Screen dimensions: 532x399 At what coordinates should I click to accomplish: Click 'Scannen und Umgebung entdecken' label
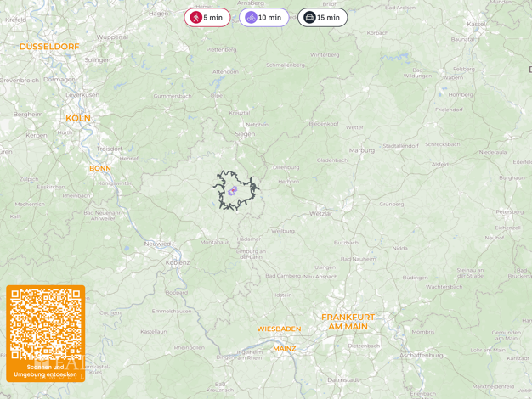tap(45, 370)
